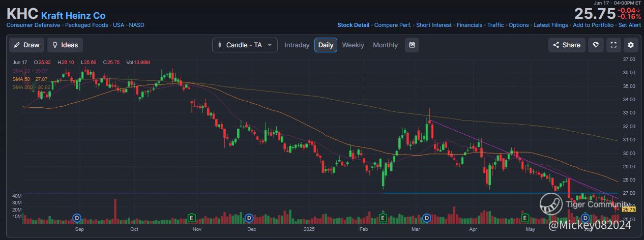Click the large 25.75 last price

(594, 14)
